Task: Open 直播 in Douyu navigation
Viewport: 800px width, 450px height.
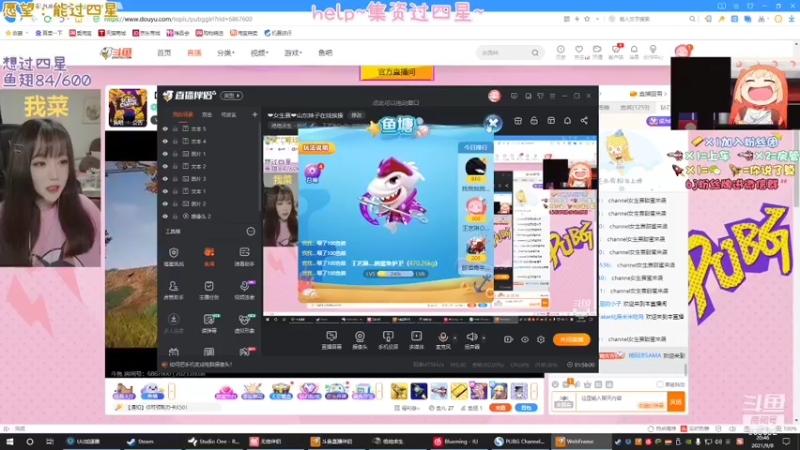Action: click(x=194, y=53)
